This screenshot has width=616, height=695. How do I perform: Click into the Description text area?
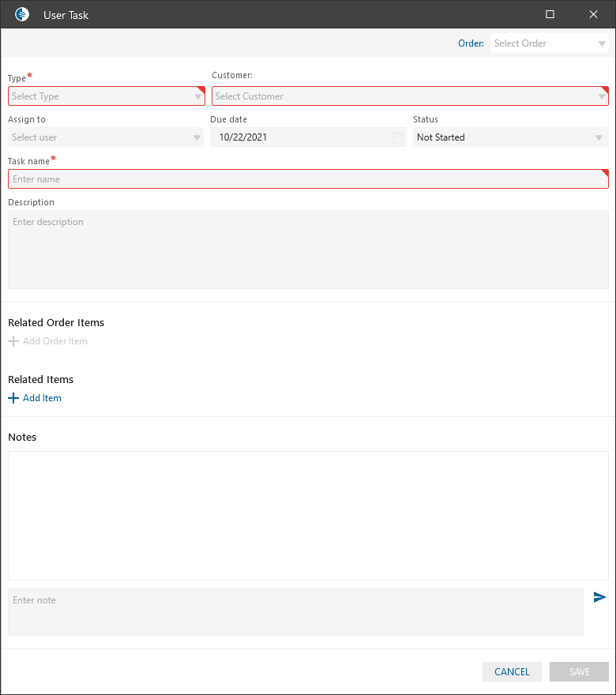308,249
